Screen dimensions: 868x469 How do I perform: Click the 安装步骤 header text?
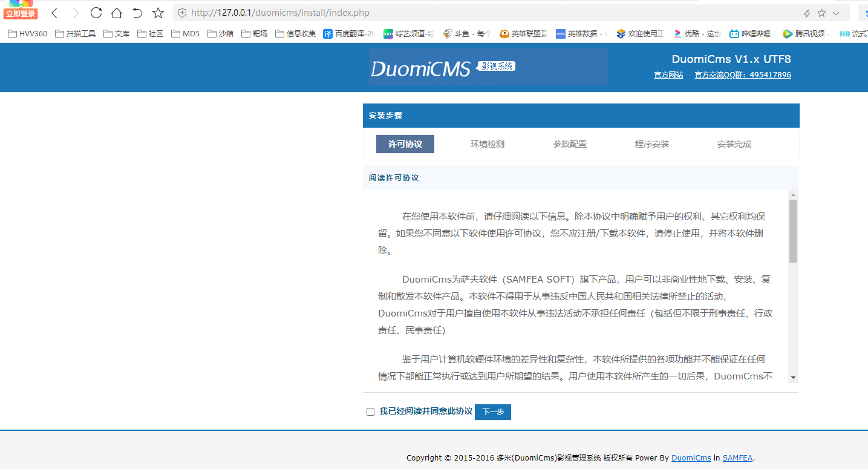[x=386, y=116]
